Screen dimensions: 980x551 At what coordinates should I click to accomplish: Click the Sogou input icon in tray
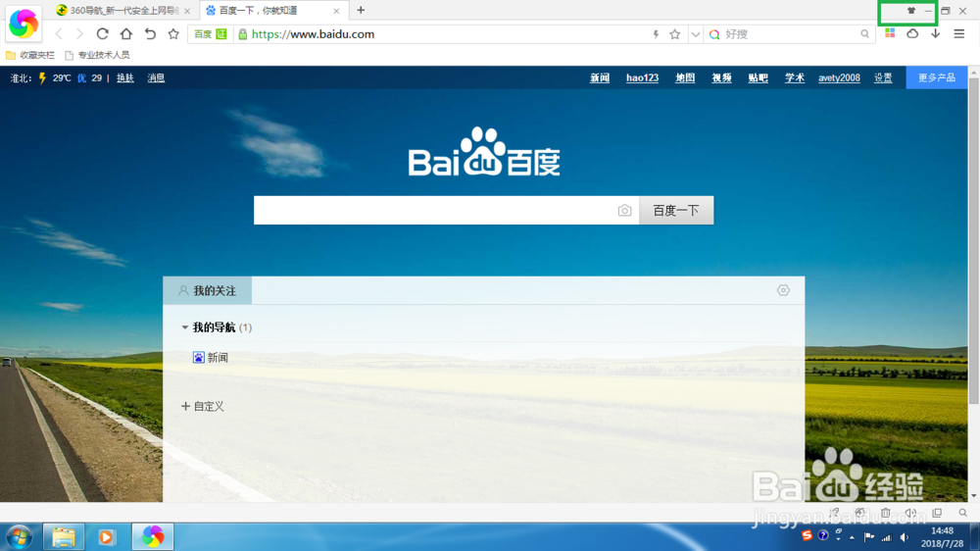point(807,536)
